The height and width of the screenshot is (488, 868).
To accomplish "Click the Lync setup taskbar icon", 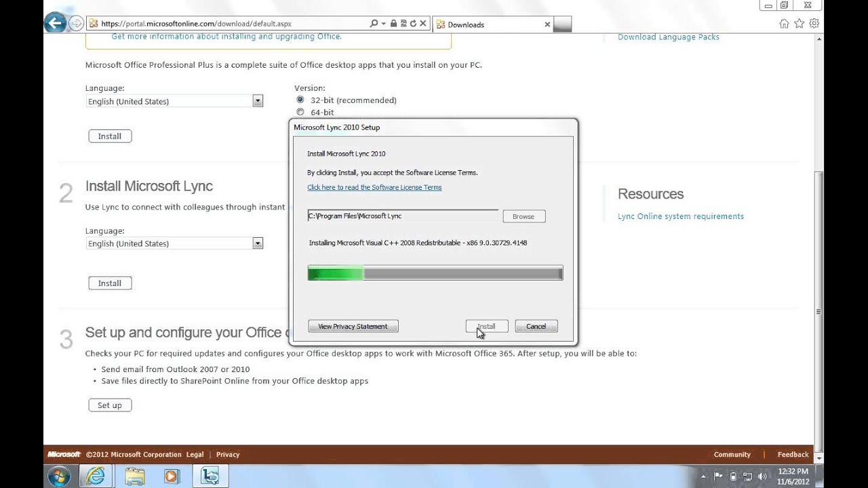I will coord(210,476).
